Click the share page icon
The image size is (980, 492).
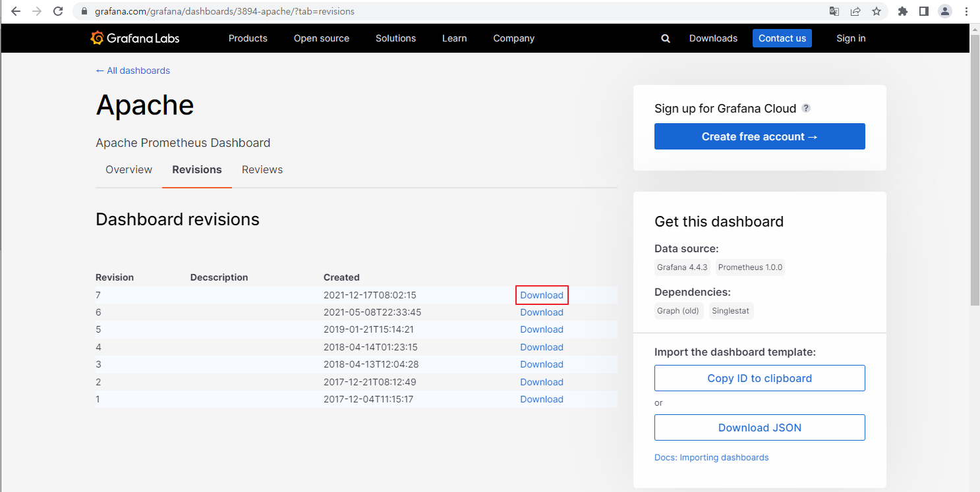[855, 11]
